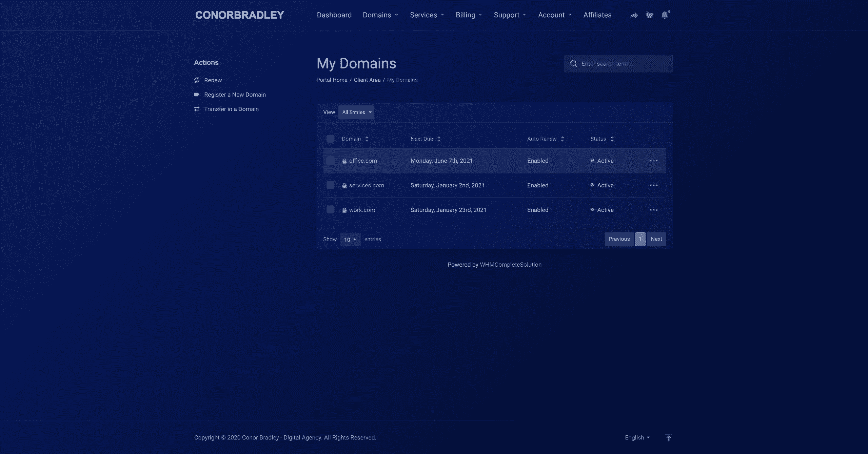Image resolution: width=868 pixels, height=454 pixels.
Task: Select the current page number button
Action: pyautogui.click(x=640, y=239)
